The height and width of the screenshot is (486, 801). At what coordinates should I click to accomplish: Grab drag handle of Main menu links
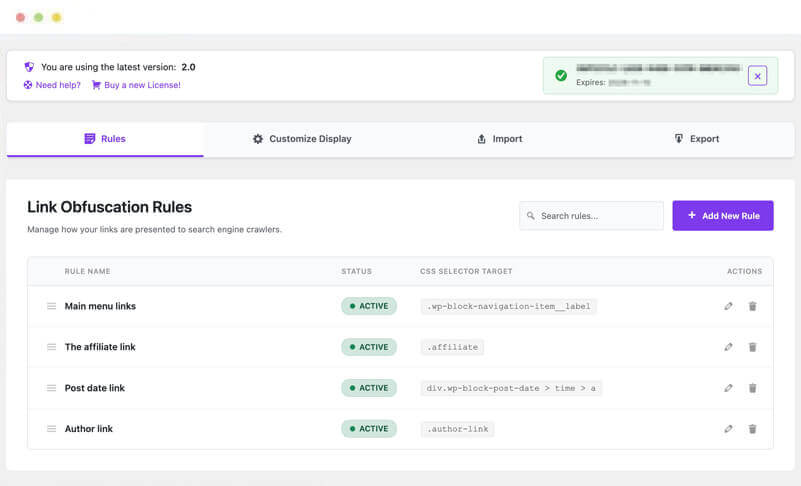click(x=51, y=306)
